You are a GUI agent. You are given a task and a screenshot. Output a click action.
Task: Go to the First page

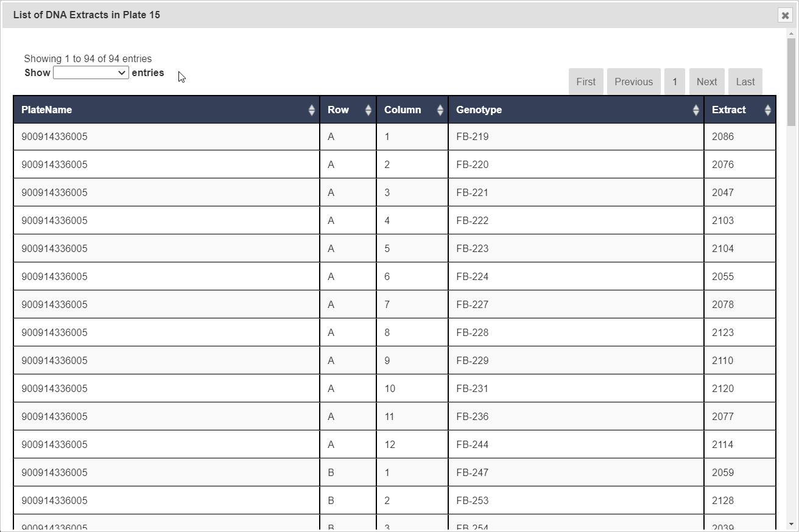(585, 82)
